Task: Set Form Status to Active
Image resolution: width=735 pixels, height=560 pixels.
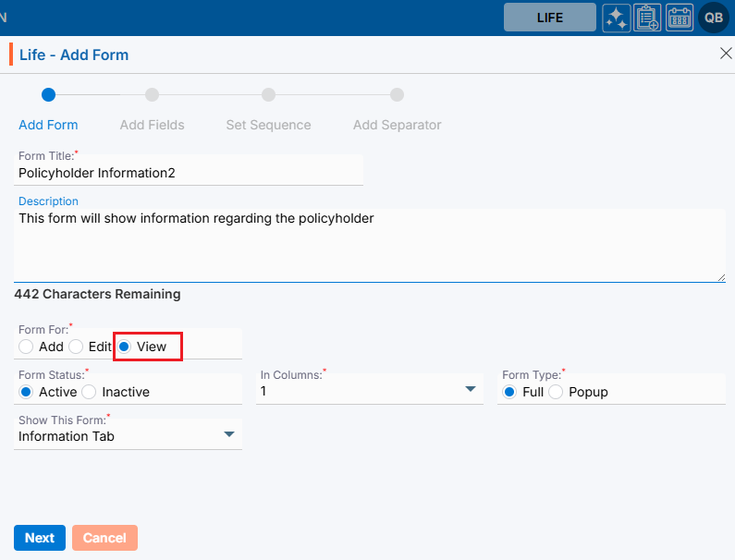Action: (26, 392)
